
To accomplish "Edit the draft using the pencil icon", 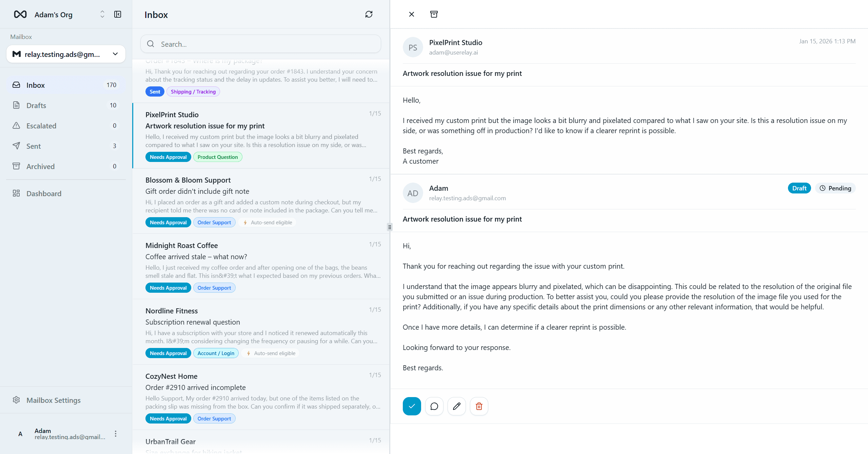I will point(456,406).
